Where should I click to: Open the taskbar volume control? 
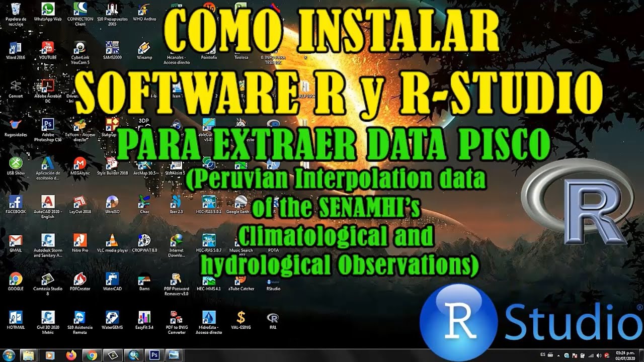[x=599, y=355]
